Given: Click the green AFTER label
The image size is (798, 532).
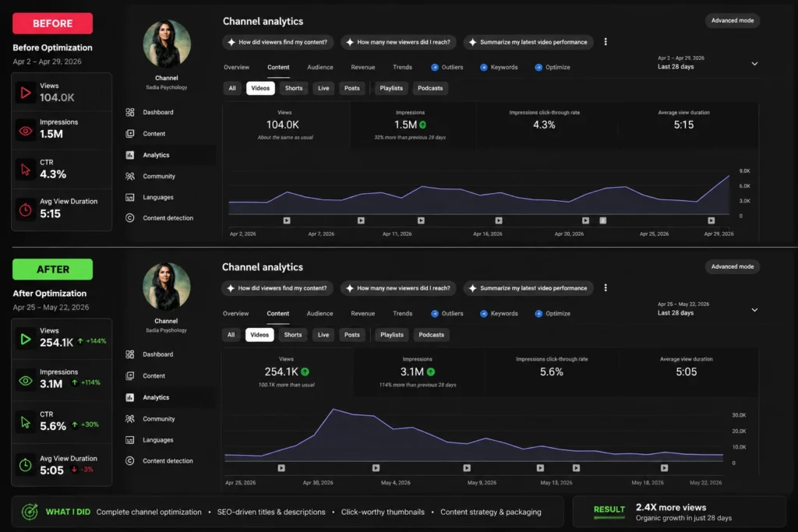Looking at the screenshot, I should 52,269.
